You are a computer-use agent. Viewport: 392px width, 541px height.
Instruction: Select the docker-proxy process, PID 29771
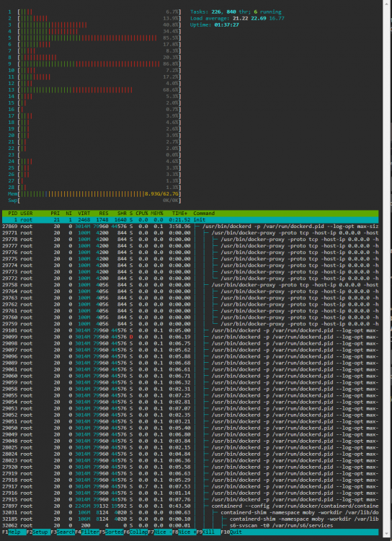click(x=190, y=233)
